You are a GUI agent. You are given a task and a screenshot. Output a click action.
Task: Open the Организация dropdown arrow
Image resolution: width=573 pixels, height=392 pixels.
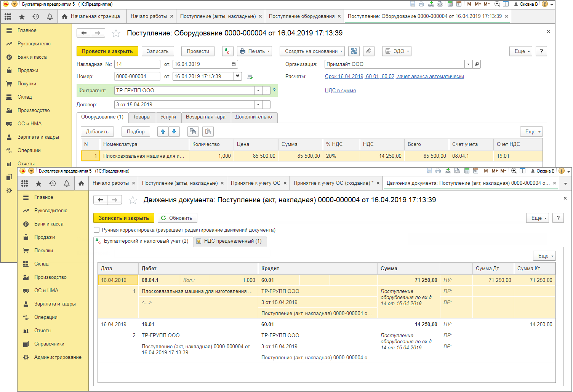point(469,64)
